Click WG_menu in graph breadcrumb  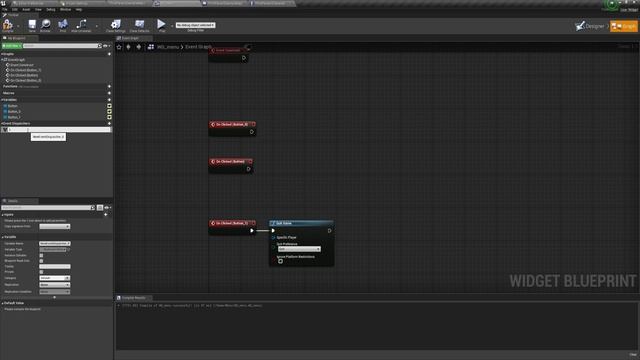(x=168, y=47)
